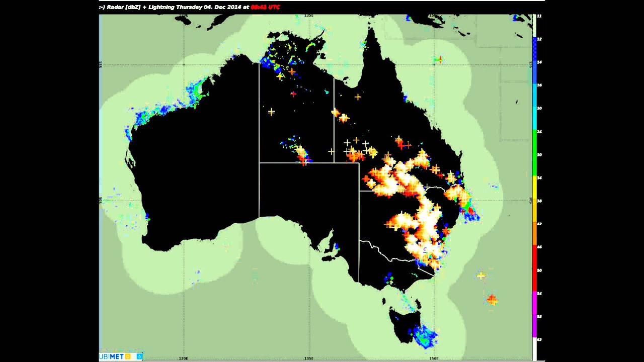This screenshot has height=362, width=644.
Task: Click the UBIMET logo text
Action: 111,356
